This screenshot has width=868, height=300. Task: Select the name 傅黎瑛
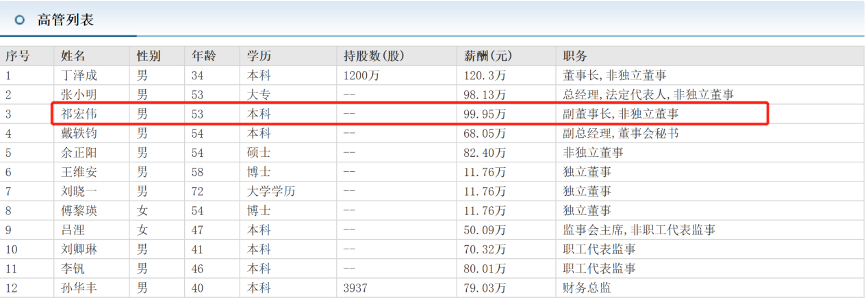[x=79, y=210]
